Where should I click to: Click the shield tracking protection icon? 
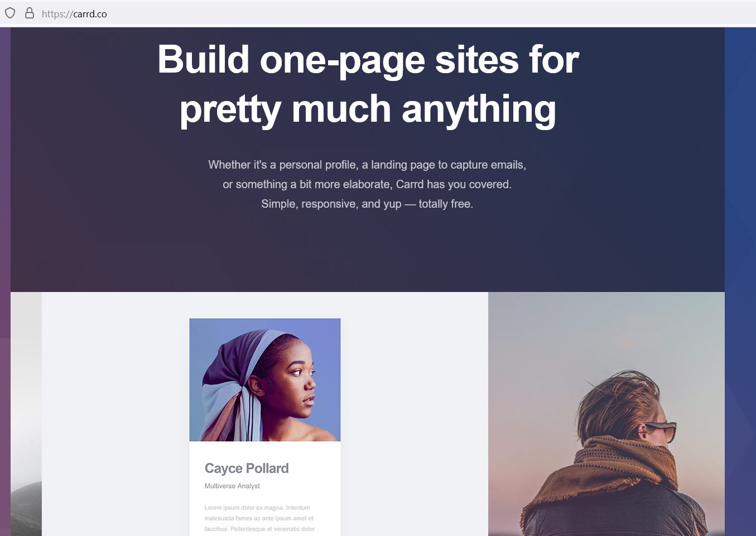click(x=10, y=13)
